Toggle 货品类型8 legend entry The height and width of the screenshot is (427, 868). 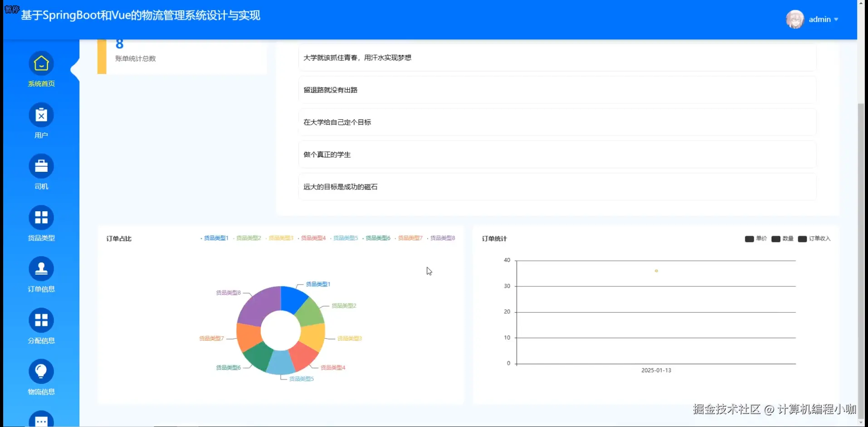(x=441, y=238)
